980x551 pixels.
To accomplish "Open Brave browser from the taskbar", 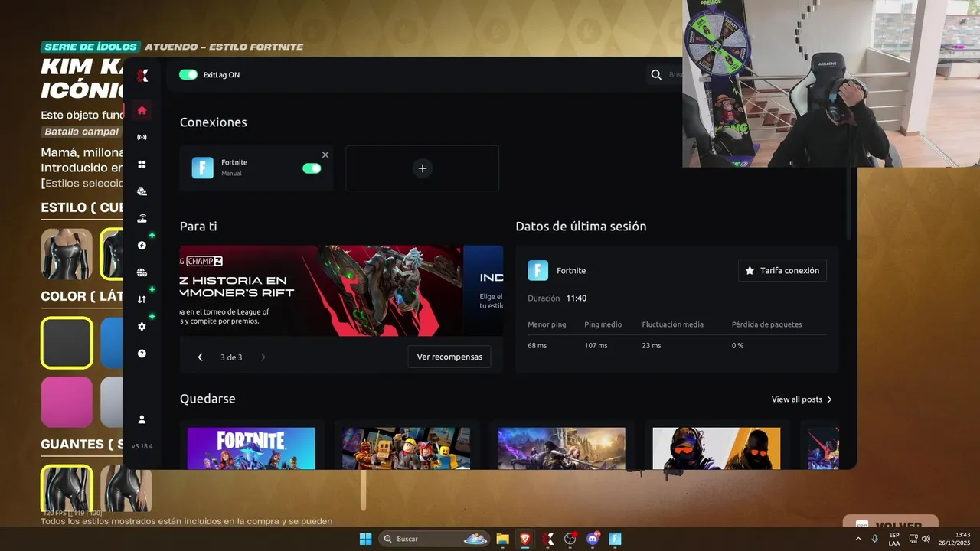I will tap(525, 539).
